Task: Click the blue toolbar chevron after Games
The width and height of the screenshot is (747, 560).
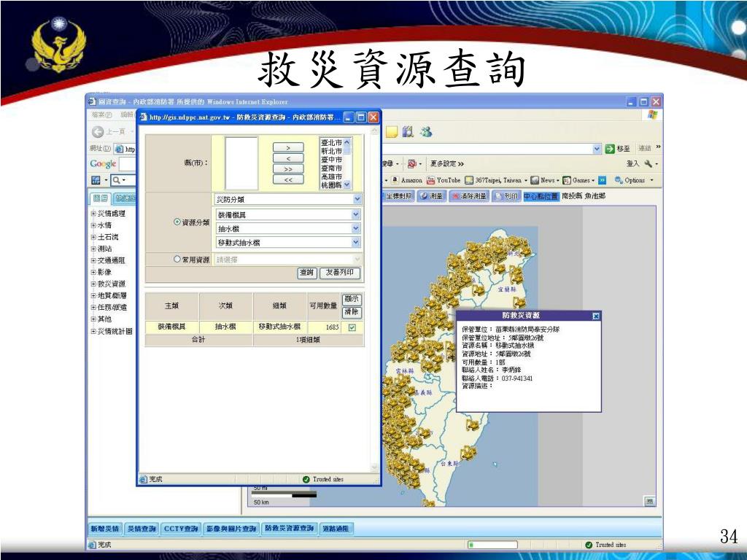Action: pos(602,180)
